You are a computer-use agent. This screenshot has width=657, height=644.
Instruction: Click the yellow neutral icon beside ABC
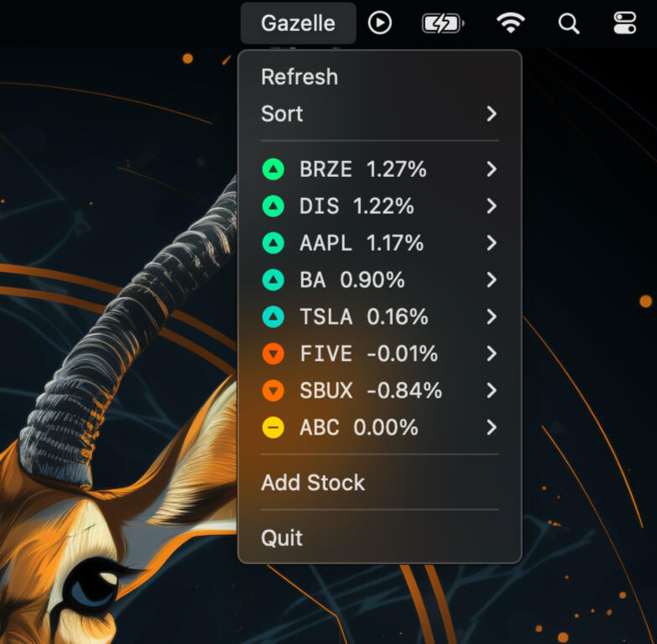coord(274,428)
